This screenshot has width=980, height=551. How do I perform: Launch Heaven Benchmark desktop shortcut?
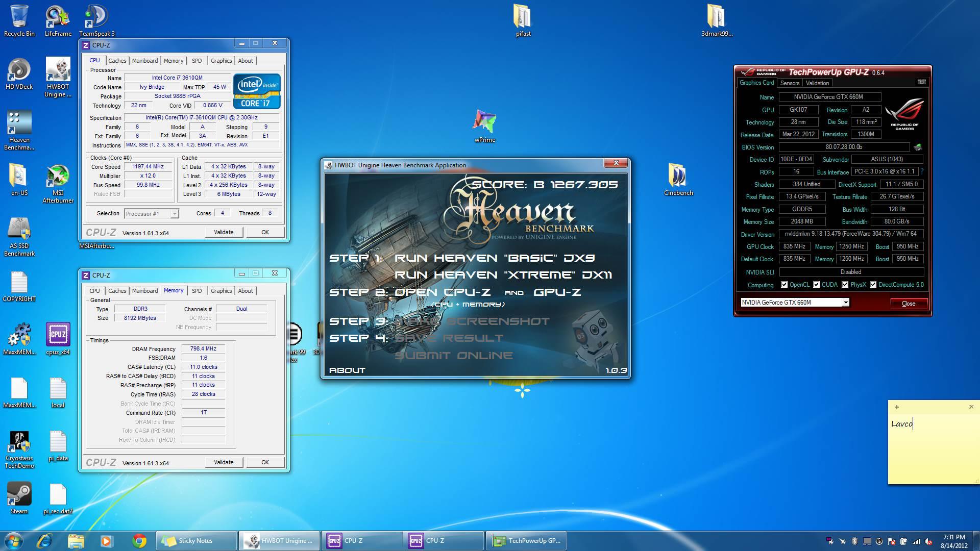click(19, 130)
